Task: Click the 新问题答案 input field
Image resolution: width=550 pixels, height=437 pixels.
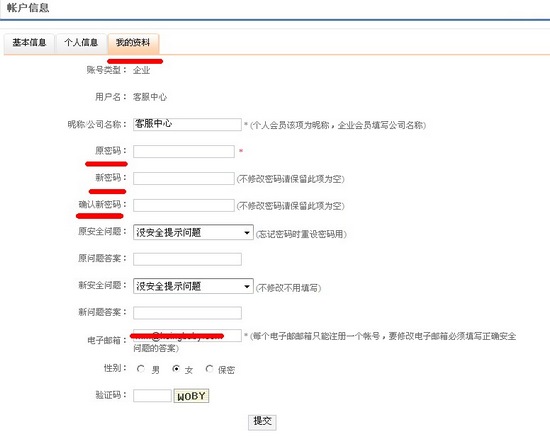Action: point(187,313)
